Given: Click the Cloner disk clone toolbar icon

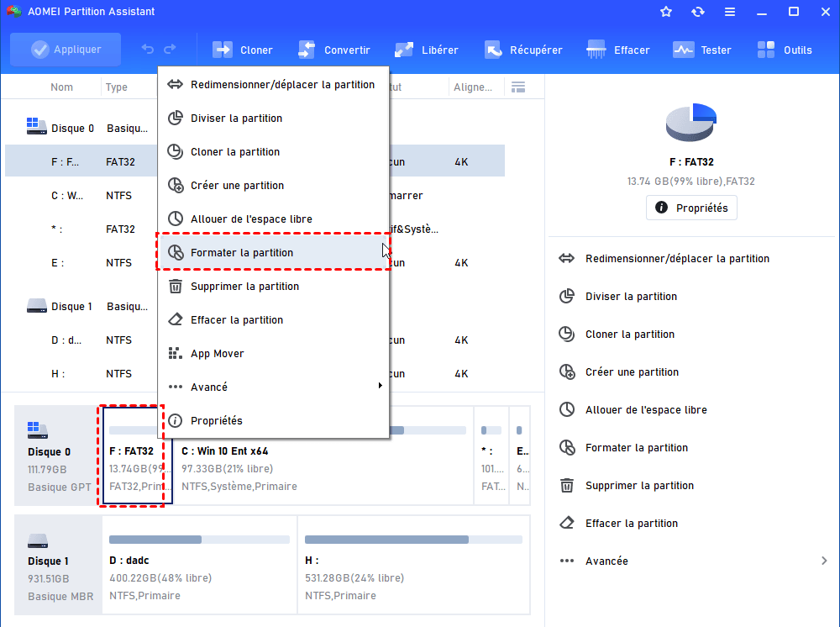Looking at the screenshot, I should pyautogui.click(x=223, y=50).
